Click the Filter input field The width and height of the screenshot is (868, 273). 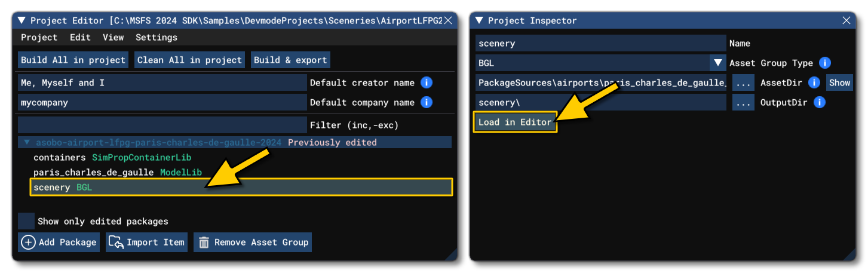click(x=162, y=125)
